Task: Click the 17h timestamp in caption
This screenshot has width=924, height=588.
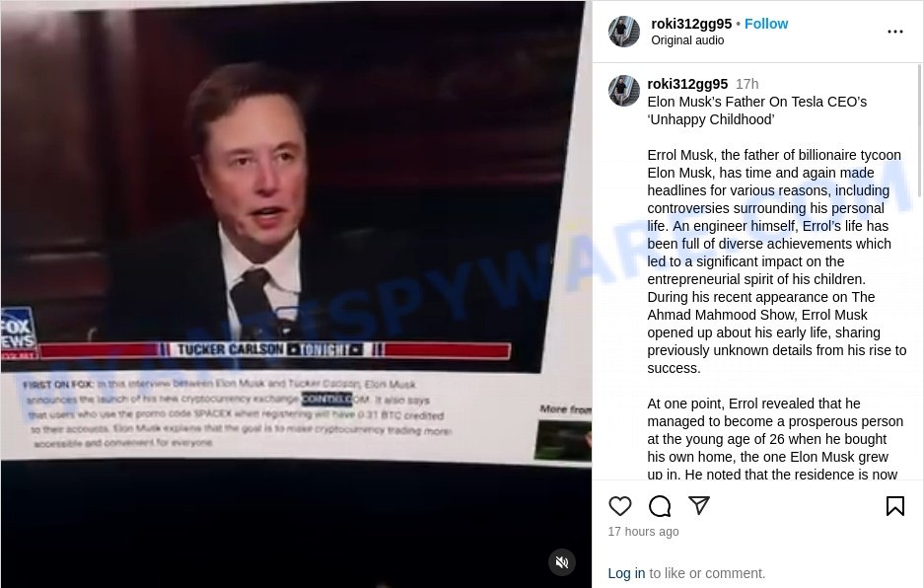Action: click(x=747, y=84)
